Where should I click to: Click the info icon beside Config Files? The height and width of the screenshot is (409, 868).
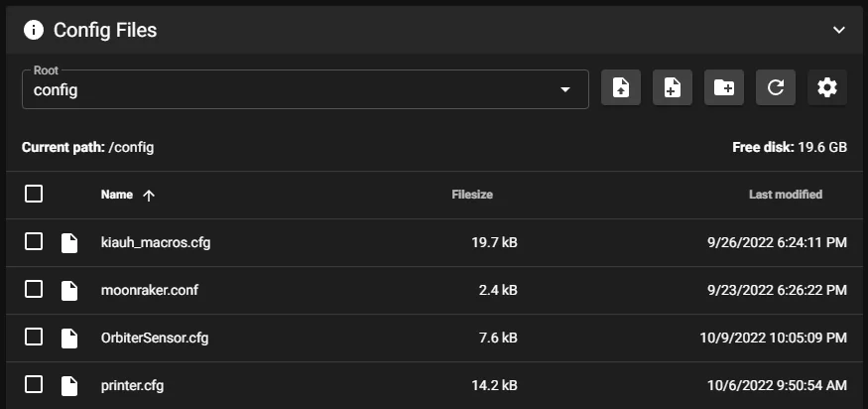[34, 30]
